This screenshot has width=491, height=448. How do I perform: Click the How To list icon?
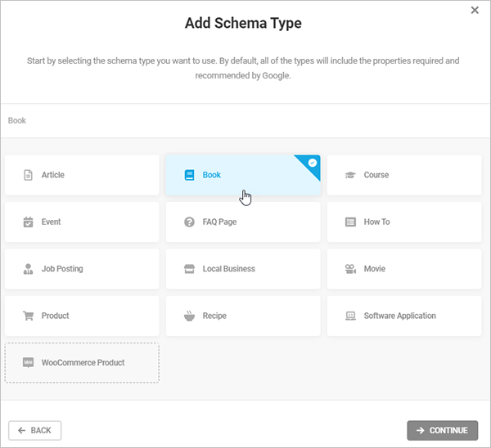coord(350,222)
